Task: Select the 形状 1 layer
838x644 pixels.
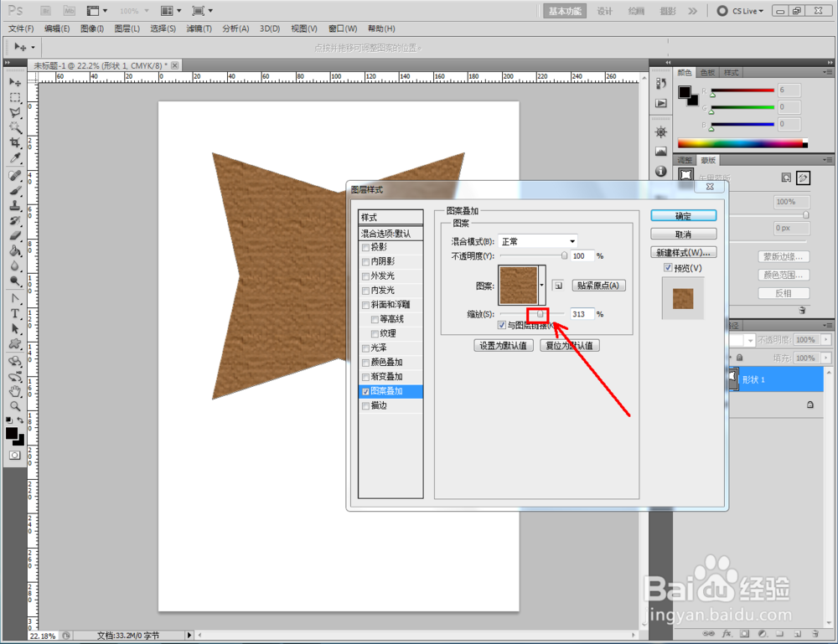Action: click(x=775, y=379)
